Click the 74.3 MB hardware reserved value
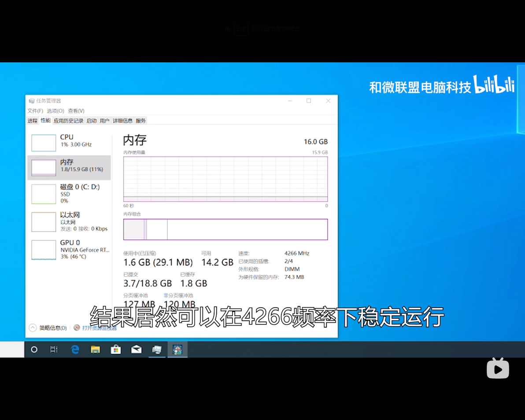The width and height of the screenshot is (525, 420). pyautogui.click(x=294, y=277)
